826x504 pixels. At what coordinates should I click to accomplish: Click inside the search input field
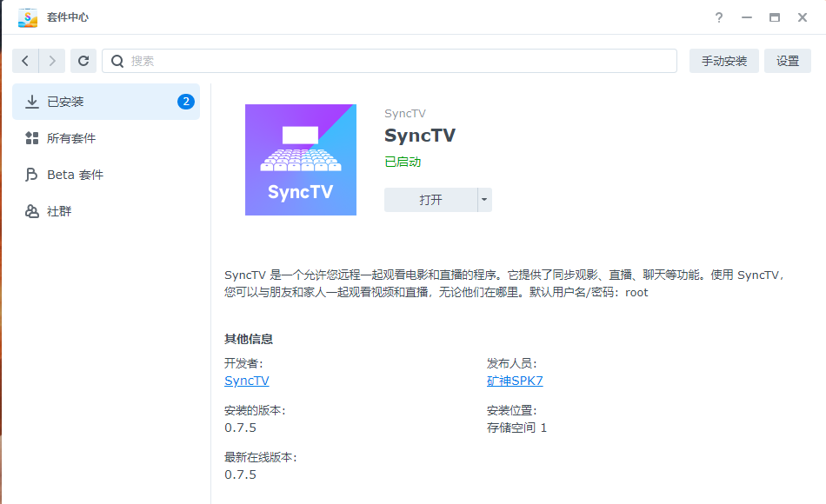click(348, 60)
